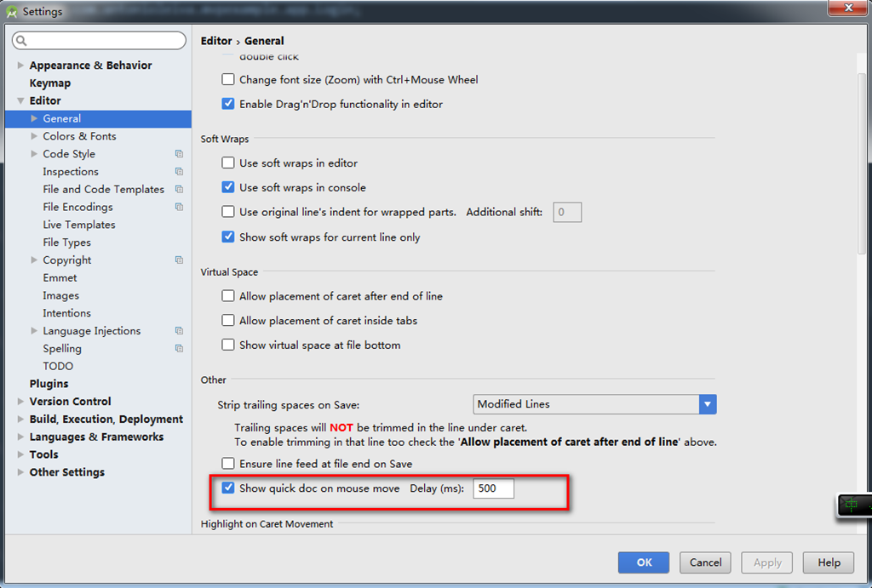Image resolution: width=872 pixels, height=588 pixels.
Task: Toggle Allow placement of caret inside tabs
Action: point(228,321)
